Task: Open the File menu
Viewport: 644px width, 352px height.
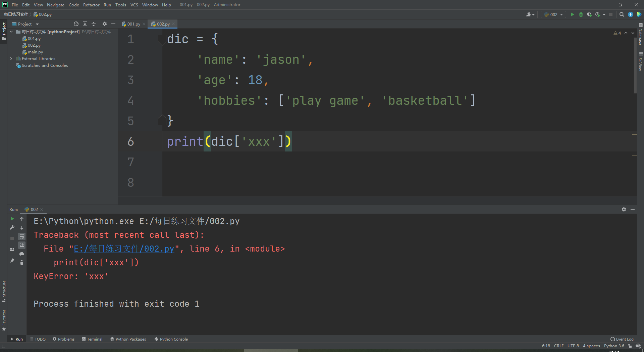Action: [15, 5]
